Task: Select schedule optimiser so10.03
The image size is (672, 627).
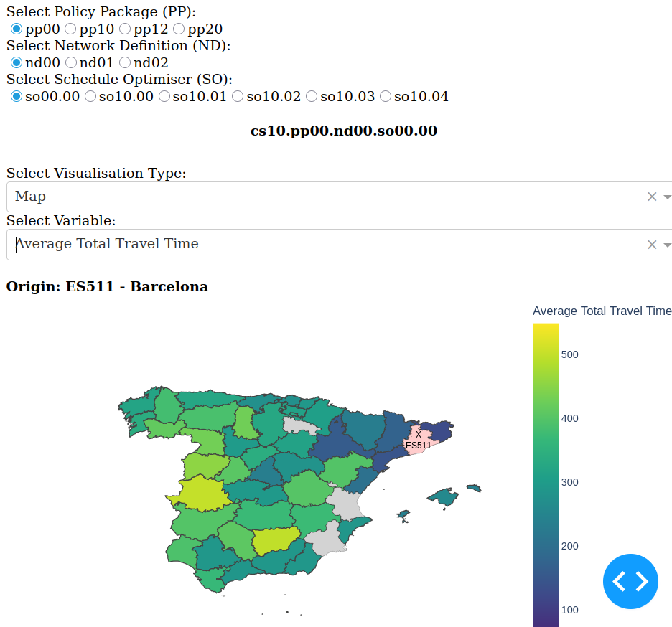Action: [312, 96]
